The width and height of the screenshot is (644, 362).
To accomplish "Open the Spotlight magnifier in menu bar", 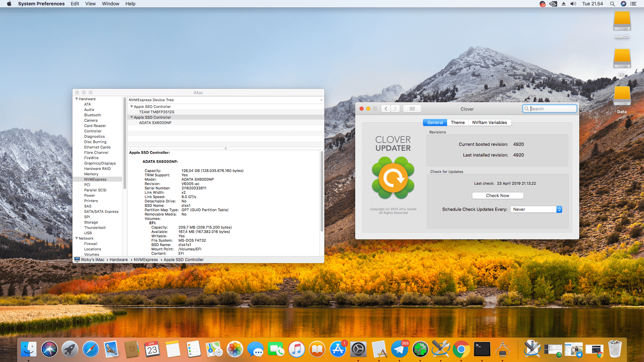I will pyautogui.click(x=612, y=4).
